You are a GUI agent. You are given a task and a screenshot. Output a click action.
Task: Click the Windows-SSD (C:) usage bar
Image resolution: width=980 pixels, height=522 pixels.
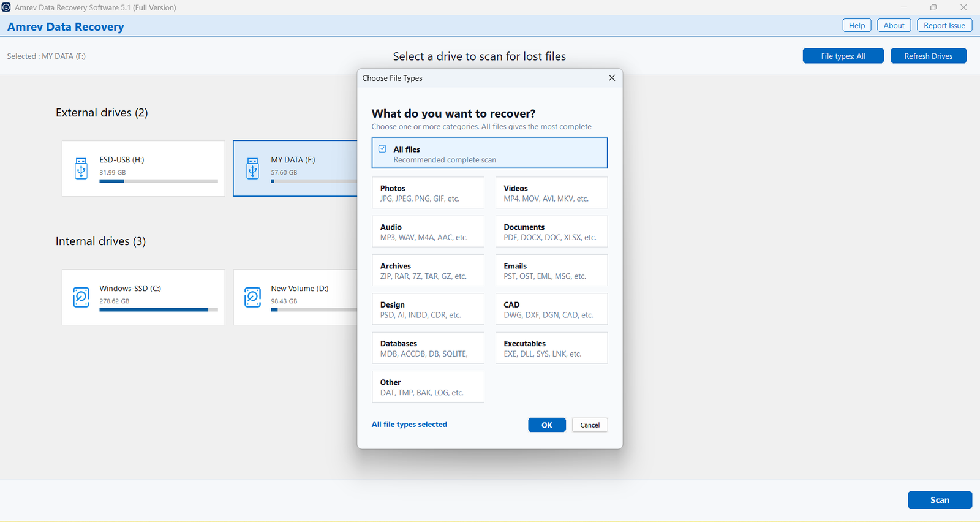(x=159, y=309)
